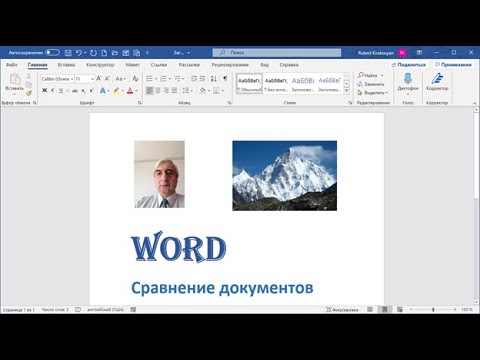
Task: Click the Clear formatting icon
Action: [x=135, y=79]
